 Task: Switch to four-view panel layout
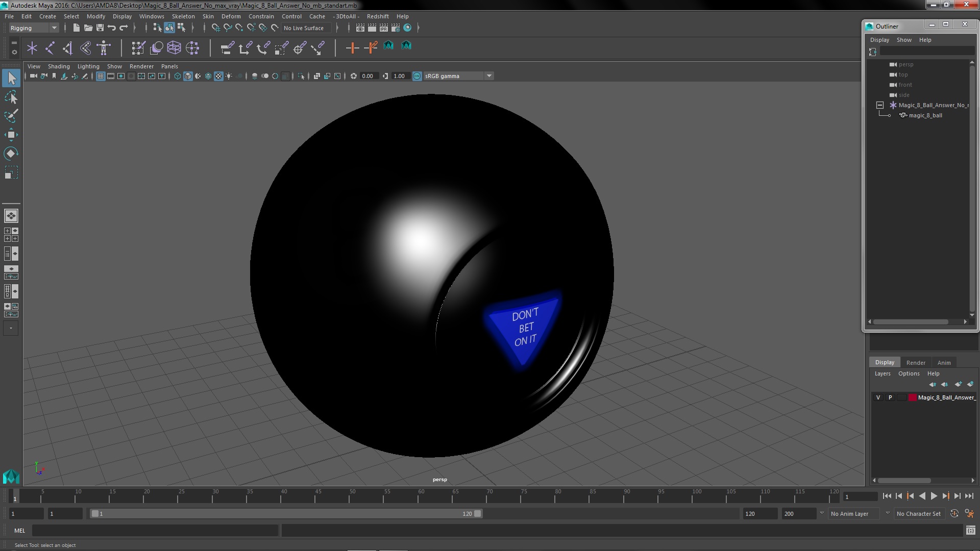(11, 235)
